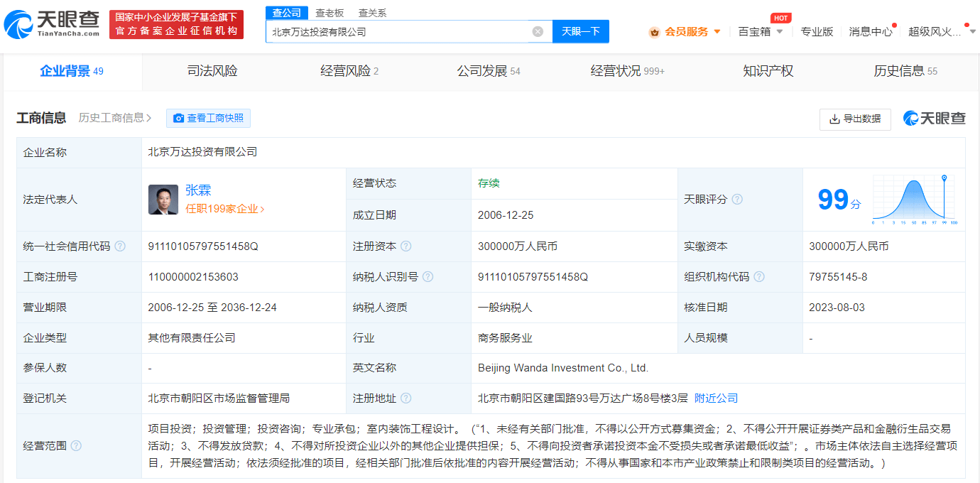
Task: Select the 查公司 search tab
Action: [x=287, y=13]
